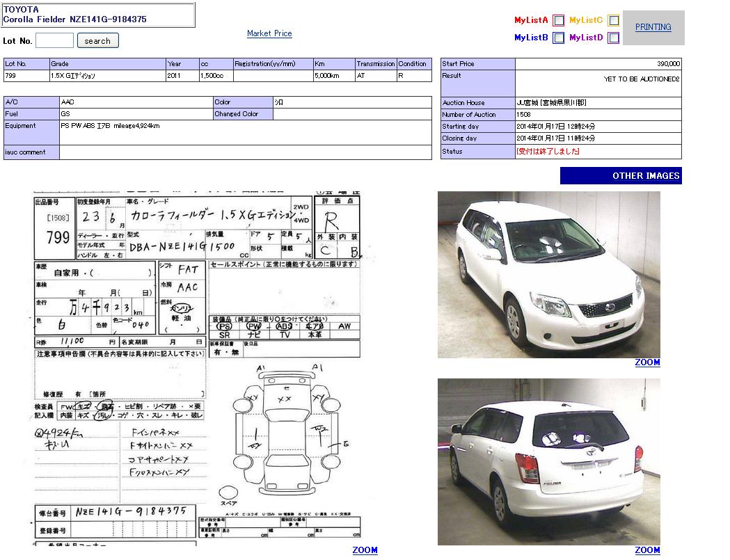Open the front view car photo

point(548,274)
